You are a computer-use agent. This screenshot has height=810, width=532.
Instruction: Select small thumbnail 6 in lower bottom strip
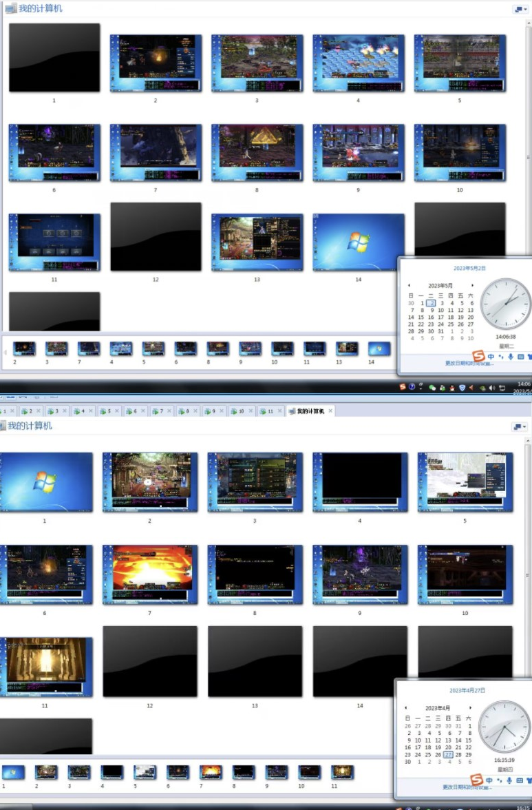click(178, 772)
